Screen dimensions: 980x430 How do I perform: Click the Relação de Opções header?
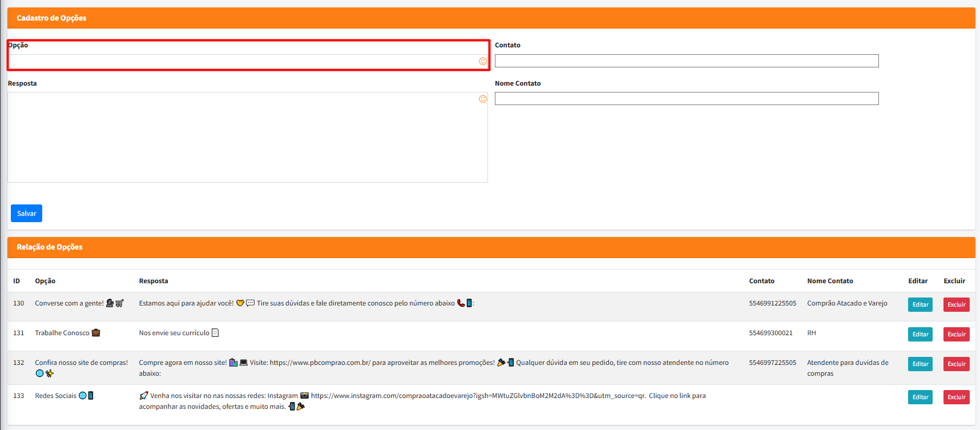point(50,247)
